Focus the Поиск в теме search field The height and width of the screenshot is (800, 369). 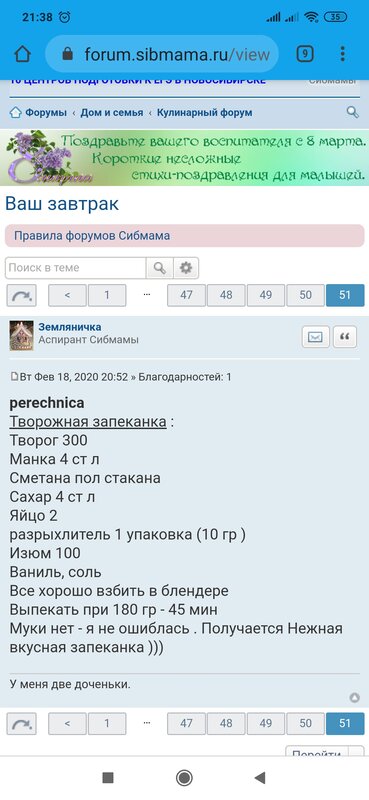click(76, 268)
